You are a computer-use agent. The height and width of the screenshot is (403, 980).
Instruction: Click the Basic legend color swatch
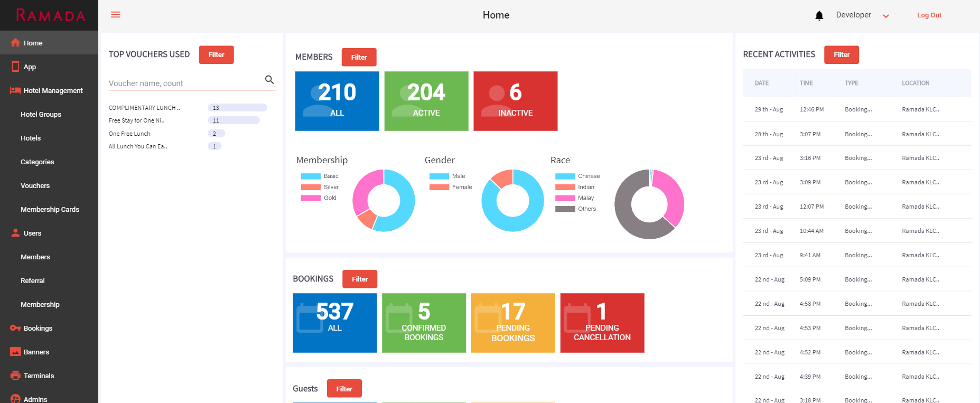coord(311,176)
